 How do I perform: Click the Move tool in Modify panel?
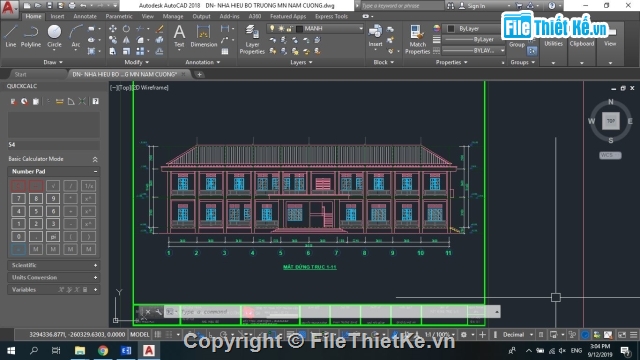113,29
